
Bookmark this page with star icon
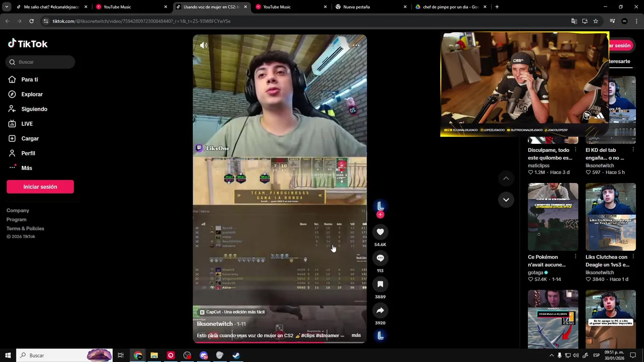tap(596, 21)
